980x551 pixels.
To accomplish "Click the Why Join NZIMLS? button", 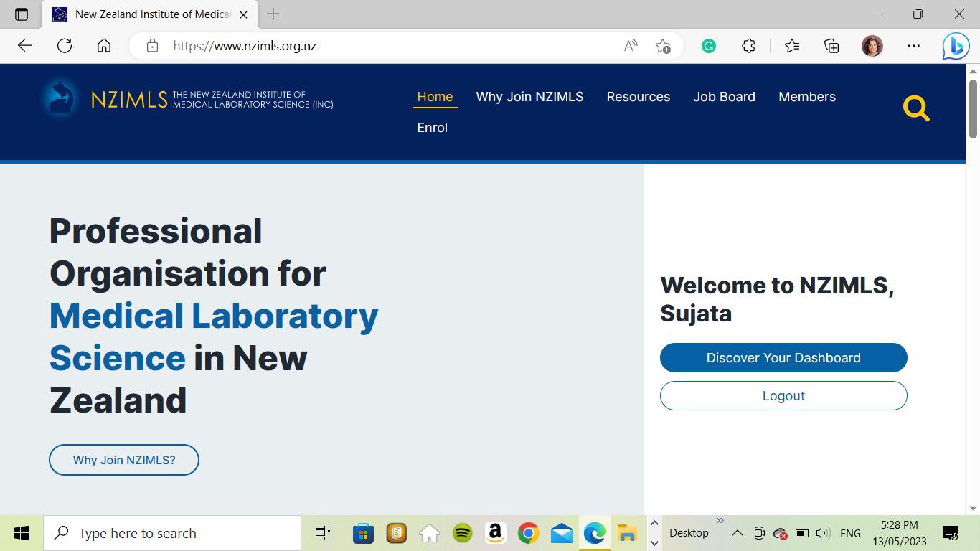I will click(x=124, y=460).
